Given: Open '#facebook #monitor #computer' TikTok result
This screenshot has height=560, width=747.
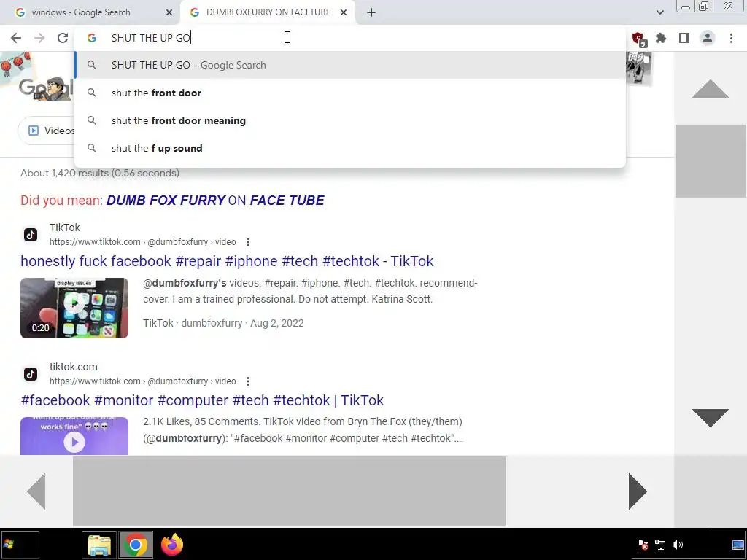Looking at the screenshot, I should click(202, 400).
